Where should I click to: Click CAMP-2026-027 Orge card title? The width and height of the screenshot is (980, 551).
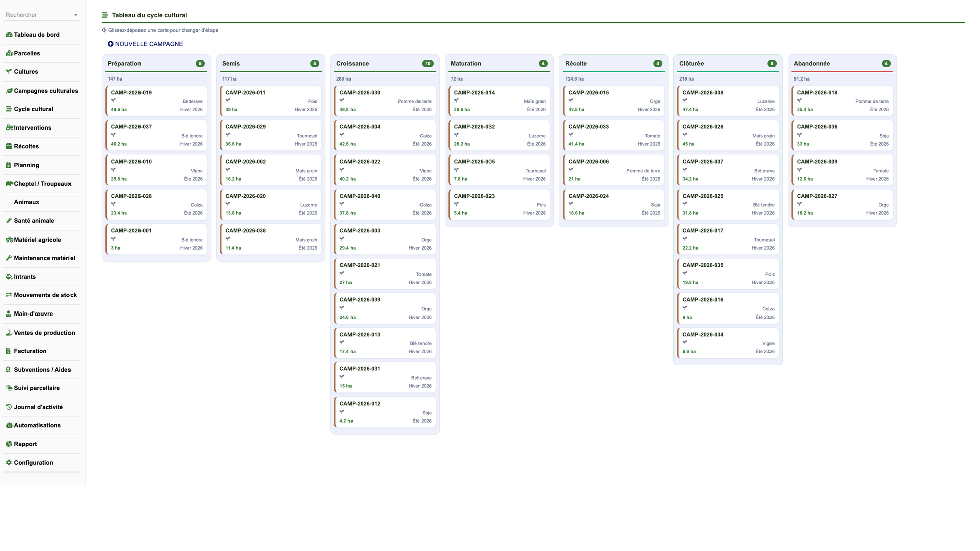(817, 196)
